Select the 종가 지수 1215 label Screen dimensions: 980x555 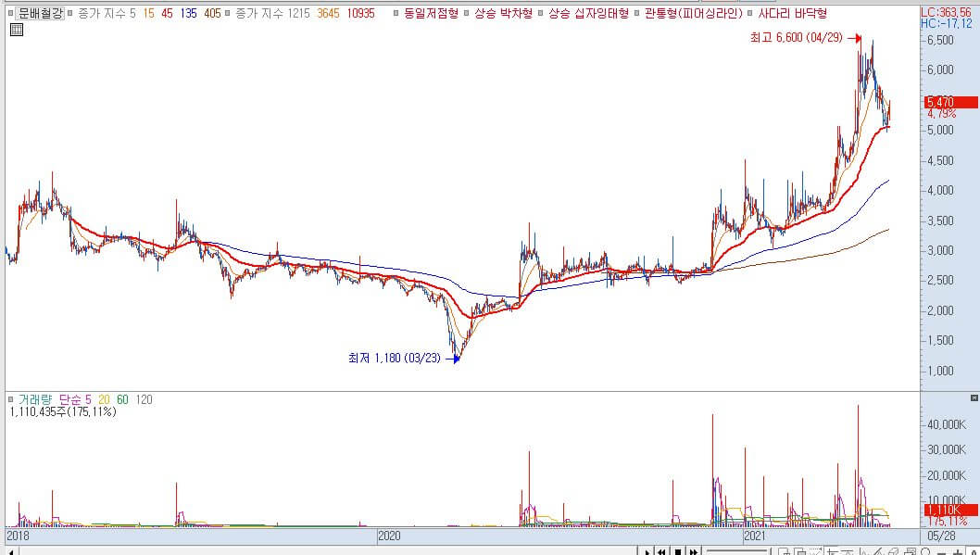(x=272, y=13)
